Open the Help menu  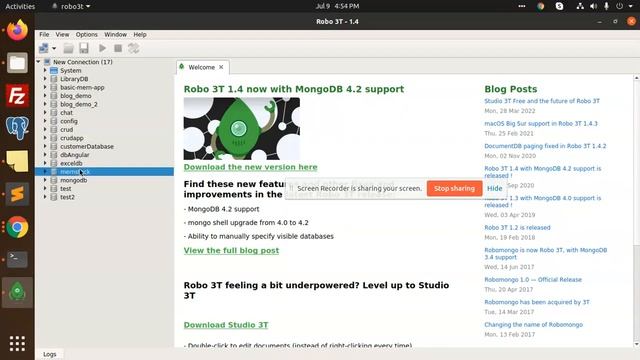point(140,35)
